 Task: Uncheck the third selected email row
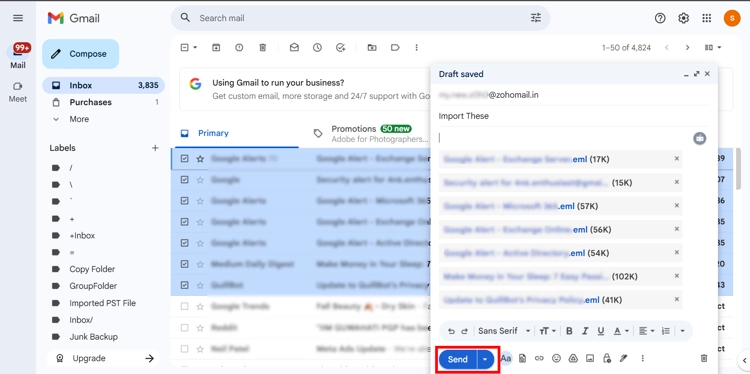point(185,201)
